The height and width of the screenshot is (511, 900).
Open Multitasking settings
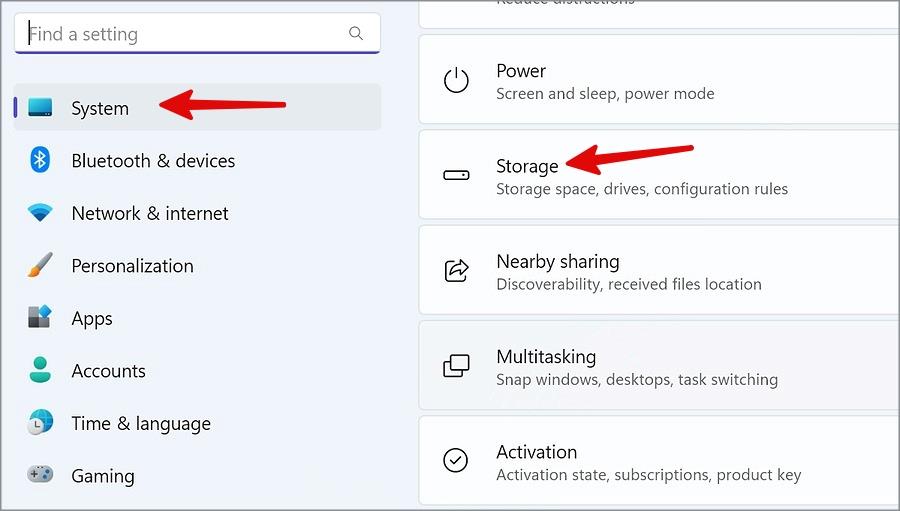[659, 365]
